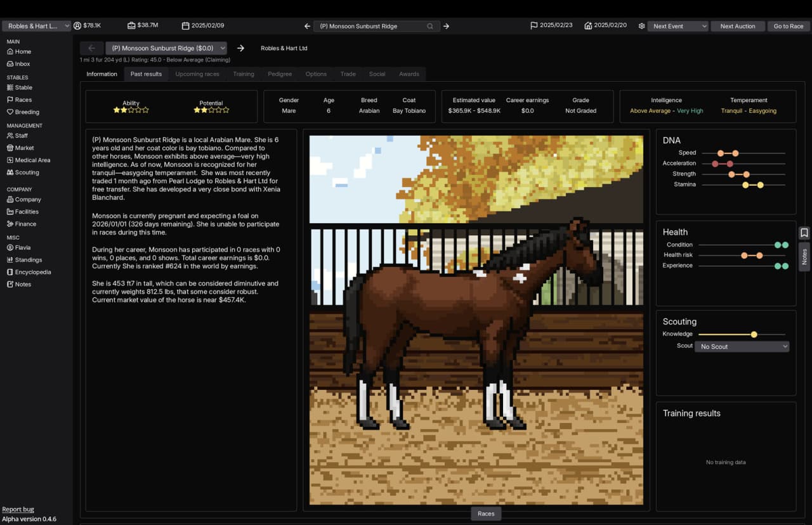Open the Medical Area page
This screenshot has height=525, width=812.
32,160
